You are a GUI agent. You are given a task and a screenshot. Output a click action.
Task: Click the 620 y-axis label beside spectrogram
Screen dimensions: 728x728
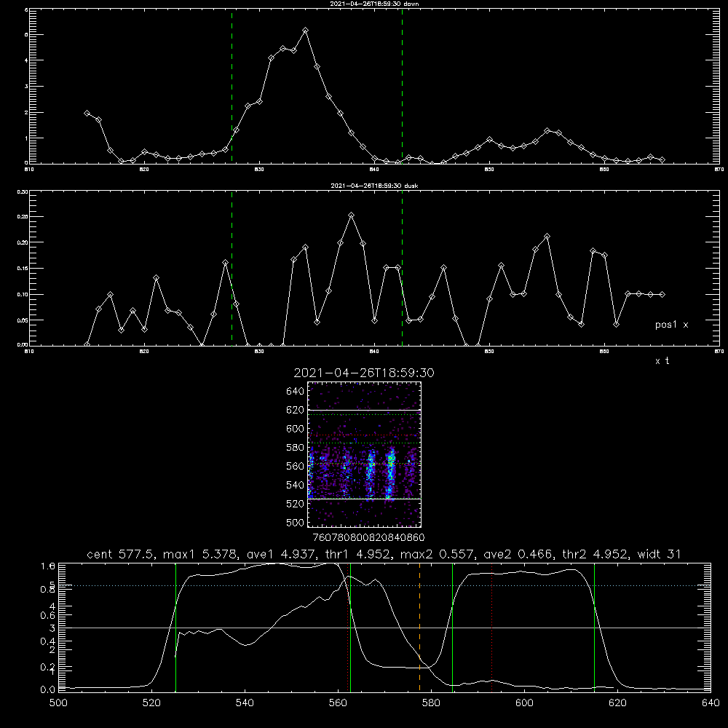coord(296,410)
